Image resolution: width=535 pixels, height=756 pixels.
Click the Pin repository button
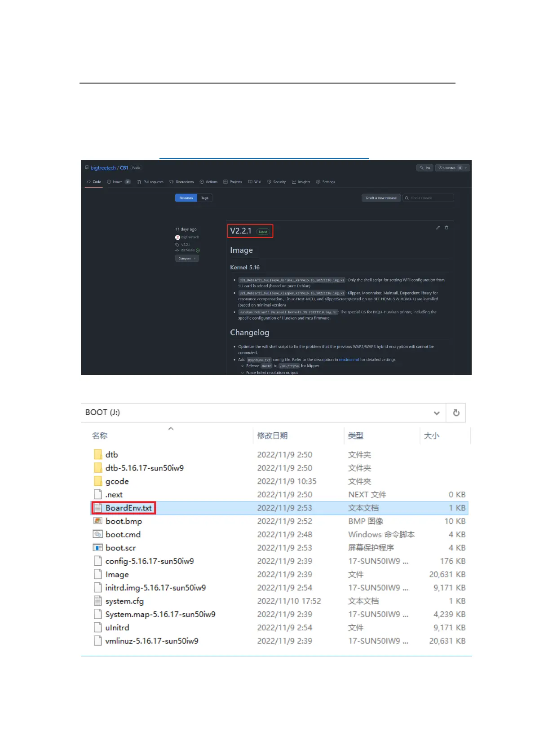pyautogui.click(x=425, y=168)
